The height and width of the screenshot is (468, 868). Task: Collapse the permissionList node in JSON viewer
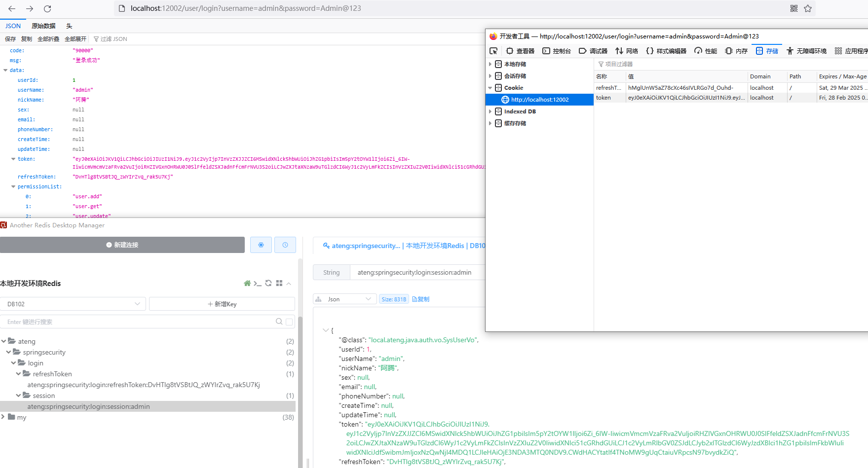click(x=13, y=186)
